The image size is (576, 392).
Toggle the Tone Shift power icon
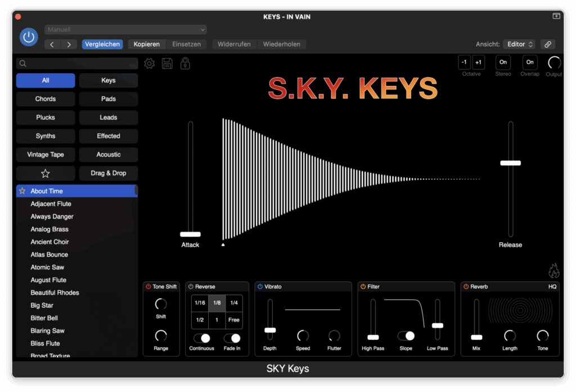click(148, 287)
